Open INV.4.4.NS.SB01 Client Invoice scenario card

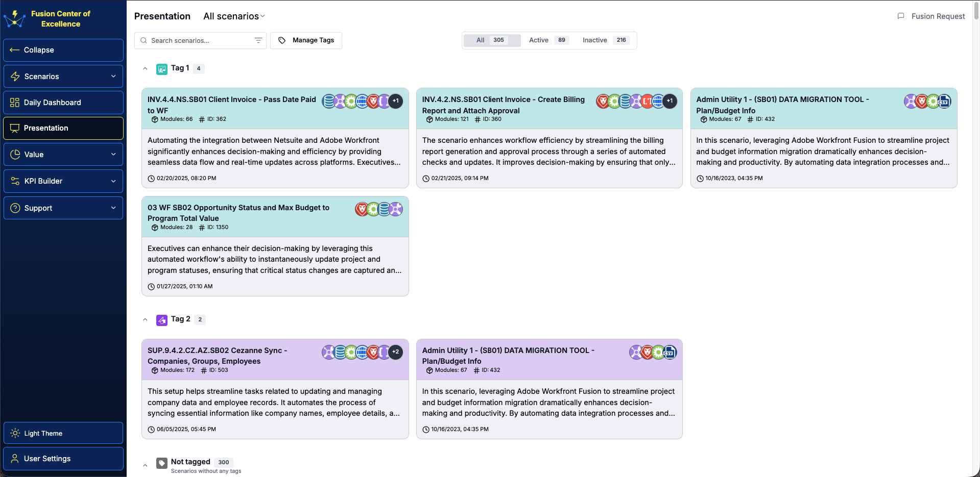tap(275, 138)
